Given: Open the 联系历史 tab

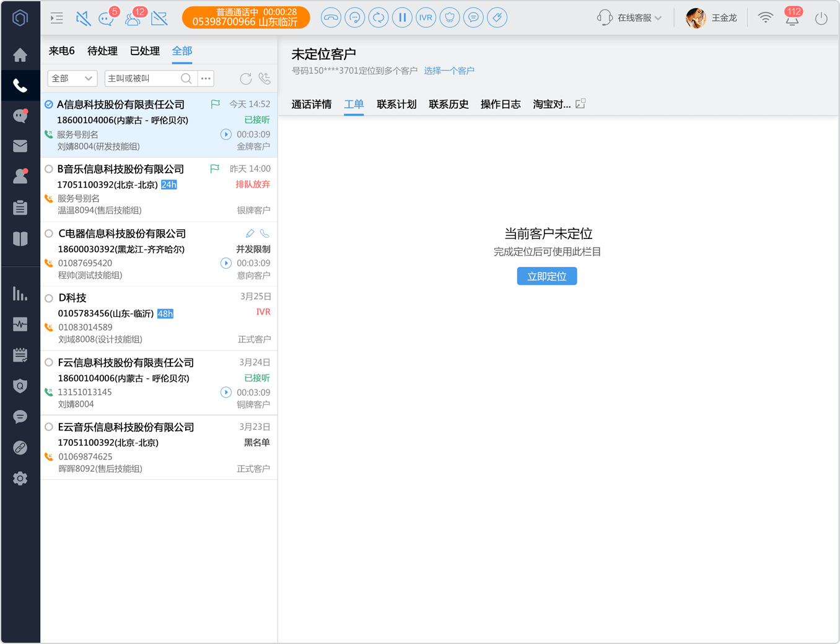Looking at the screenshot, I should tap(448, 104).
